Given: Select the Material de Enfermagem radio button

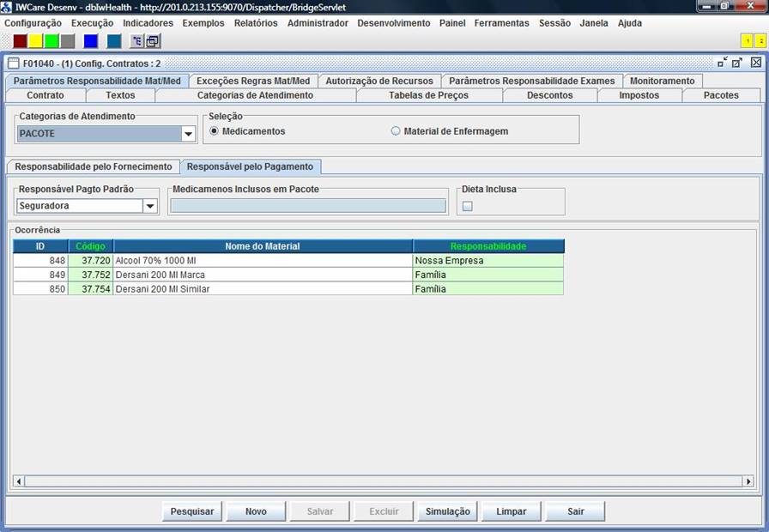Looking at the screenshot, I should 396,131.
